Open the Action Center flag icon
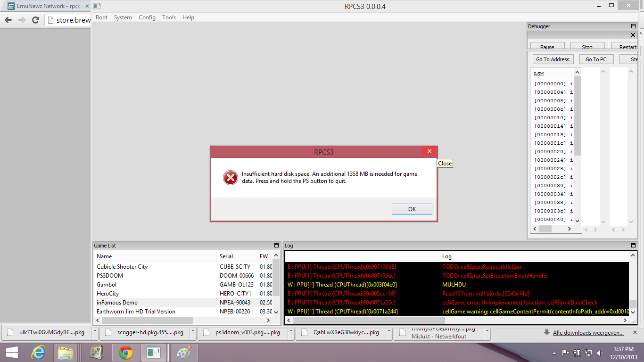The width and height of the screenshot is (644, 362). point(566,353)
